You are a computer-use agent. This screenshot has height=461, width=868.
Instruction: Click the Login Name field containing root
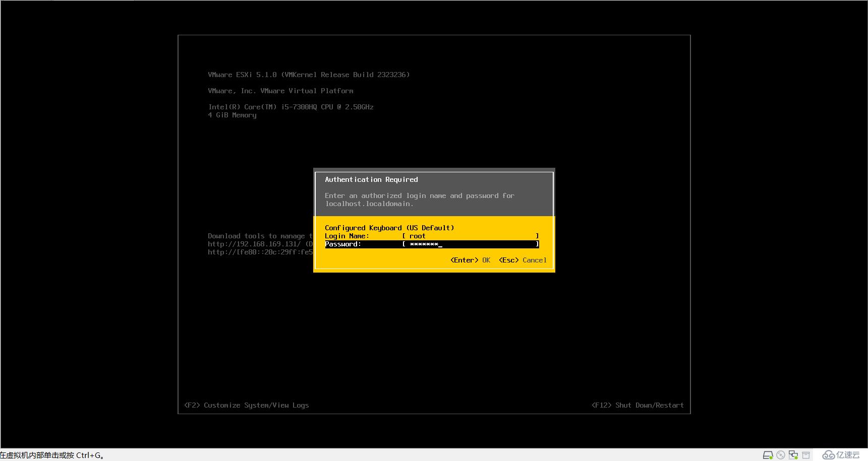[x=471, y=236]
